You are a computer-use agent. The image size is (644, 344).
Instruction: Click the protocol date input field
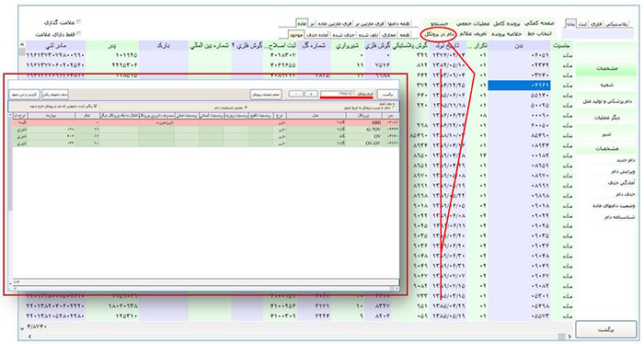point(347,94)
